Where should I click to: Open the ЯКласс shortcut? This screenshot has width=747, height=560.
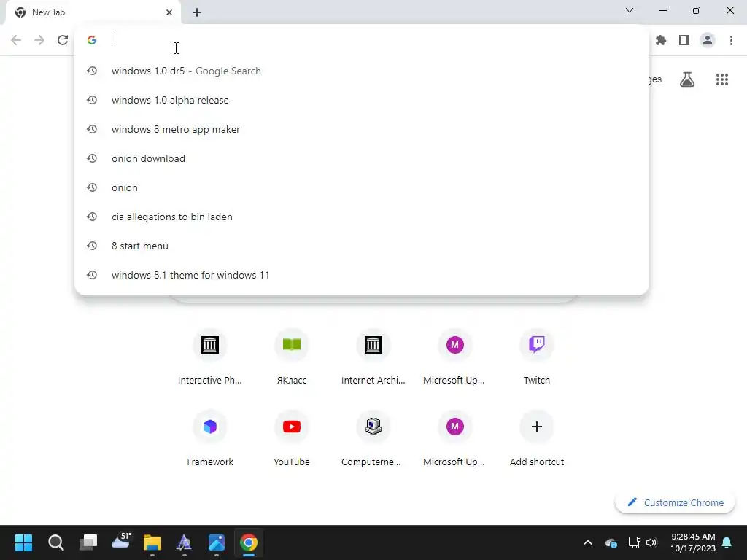click(292, 357)
